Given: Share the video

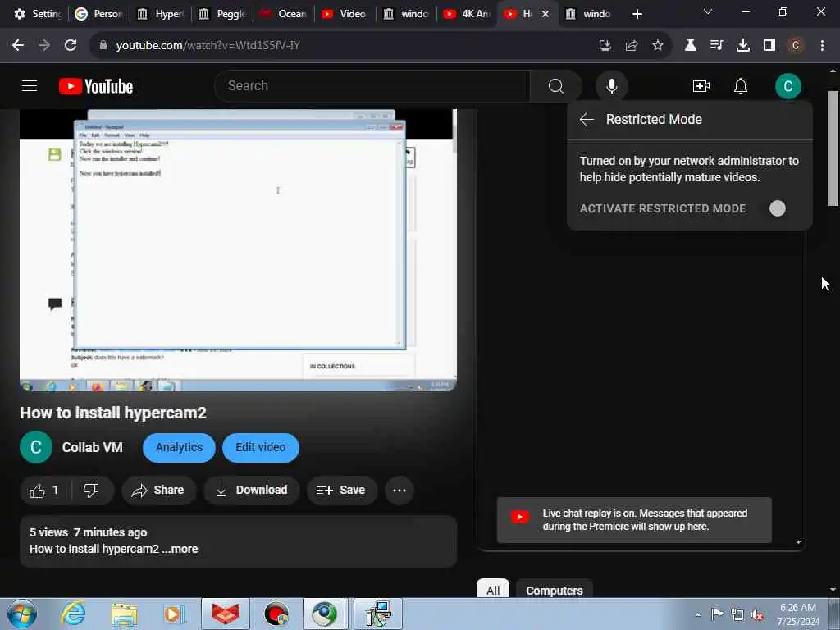Looking at the screenshot, I should [x=158, y=491].
